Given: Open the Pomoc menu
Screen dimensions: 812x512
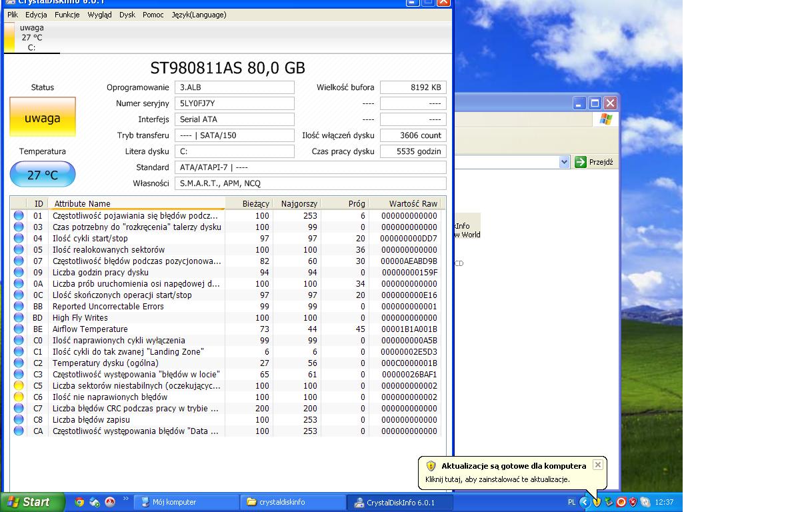Looking at the screenshot, I should tap(153, 15).
